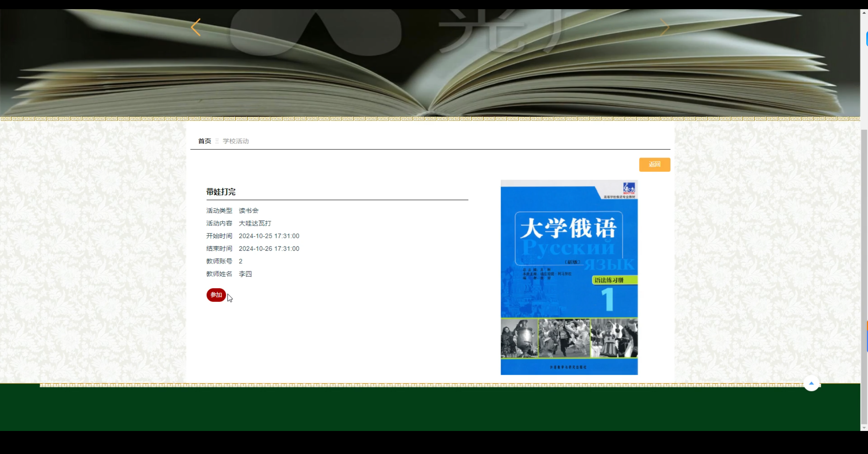Open the 学校活动 breadcrumb link

tap(235, 141)
